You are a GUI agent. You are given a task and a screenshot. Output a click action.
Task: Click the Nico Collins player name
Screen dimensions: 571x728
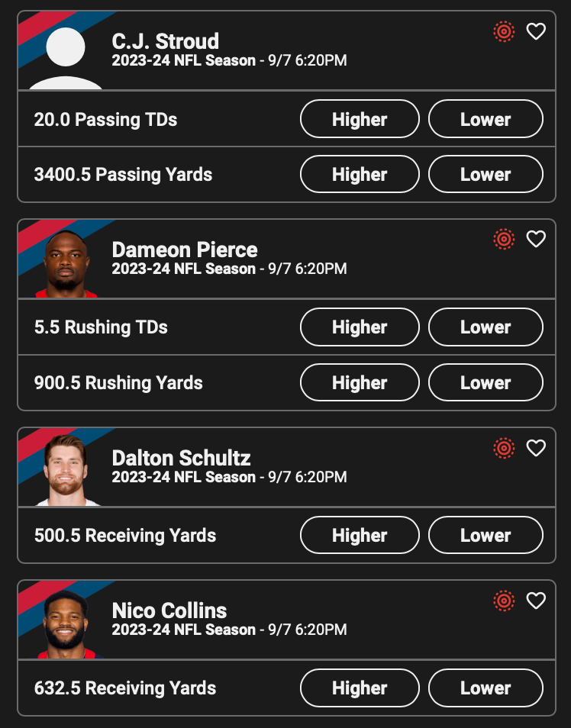tap(169, 610)
